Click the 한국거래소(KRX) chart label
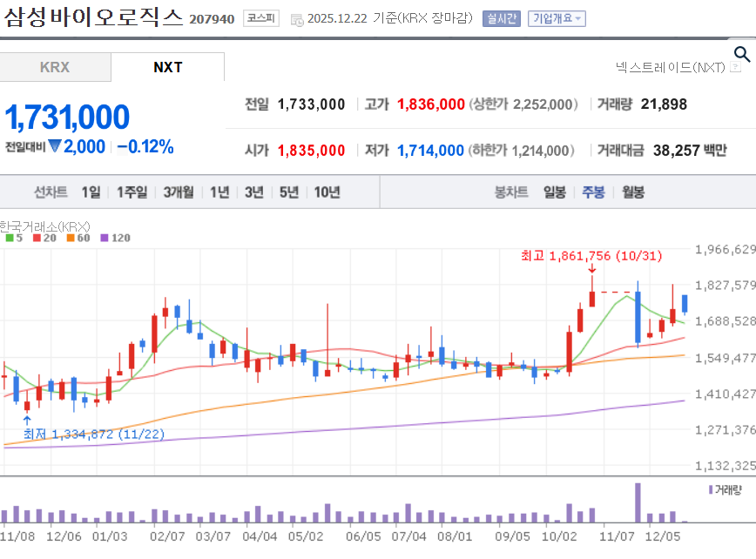The height and width of the screenshot is (559, 756). tap(44, 226)
